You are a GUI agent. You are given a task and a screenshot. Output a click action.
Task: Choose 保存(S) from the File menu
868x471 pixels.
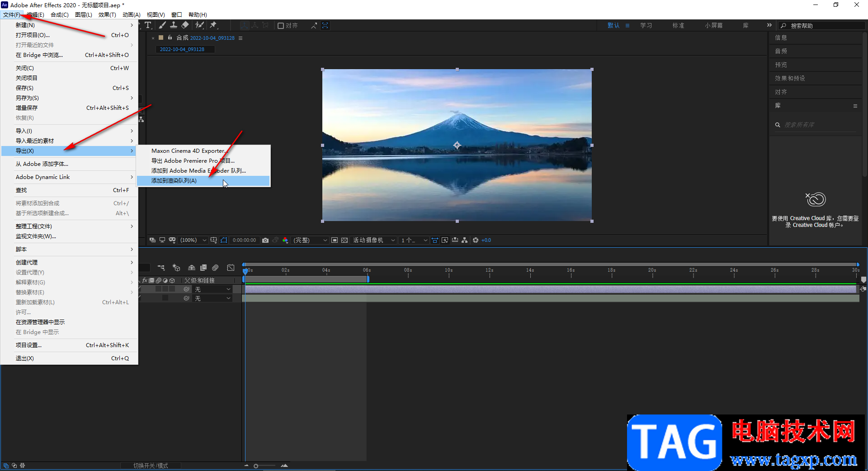coord(25,88)
